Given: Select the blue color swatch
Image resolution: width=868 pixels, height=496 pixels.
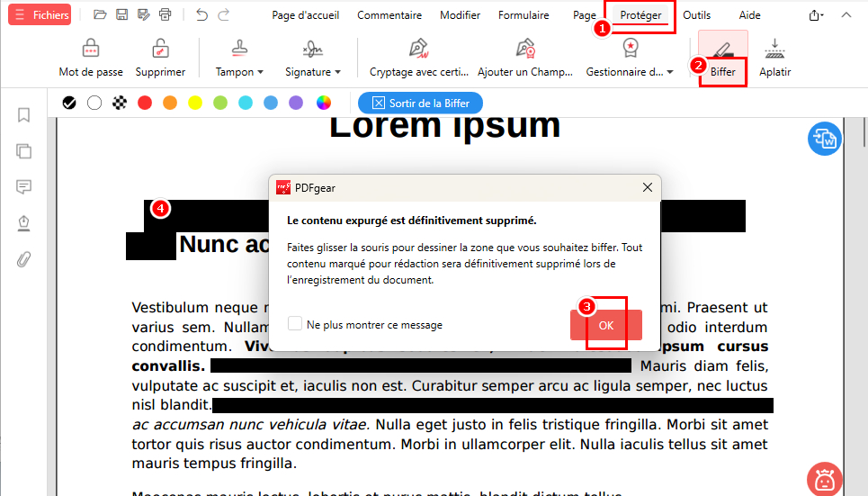Looking at the screenshot, I should [x=271, y=104].
